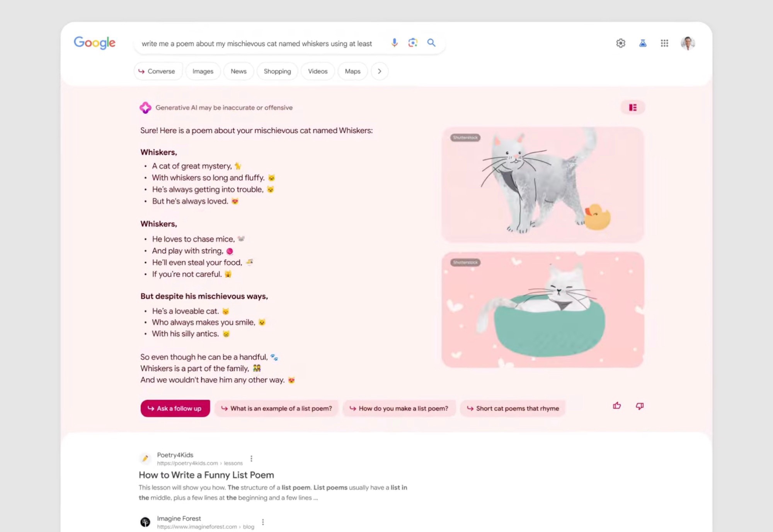Open settings gear icon

click(x=621, y=43)
